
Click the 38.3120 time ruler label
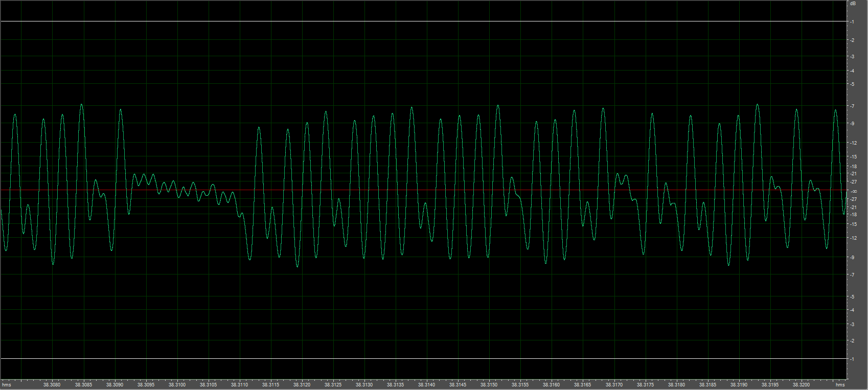[x=302, y=385]
